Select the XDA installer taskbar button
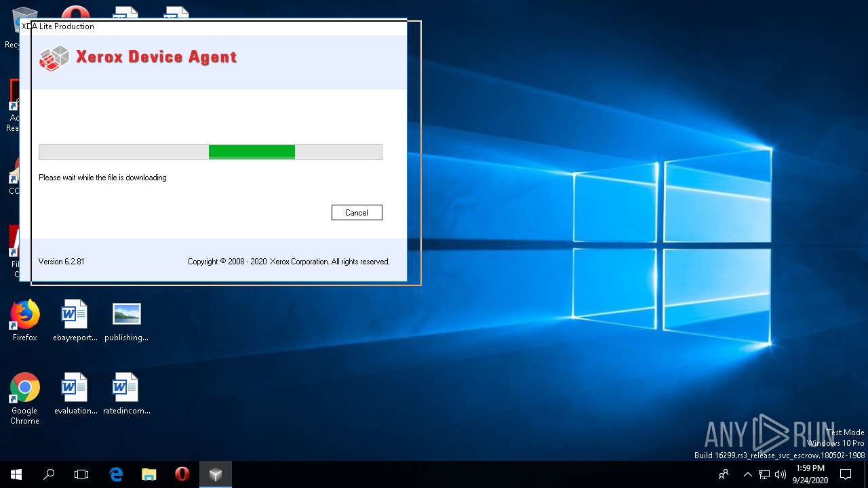The width and height of the screenshot is (868, 488). [216, 474]
